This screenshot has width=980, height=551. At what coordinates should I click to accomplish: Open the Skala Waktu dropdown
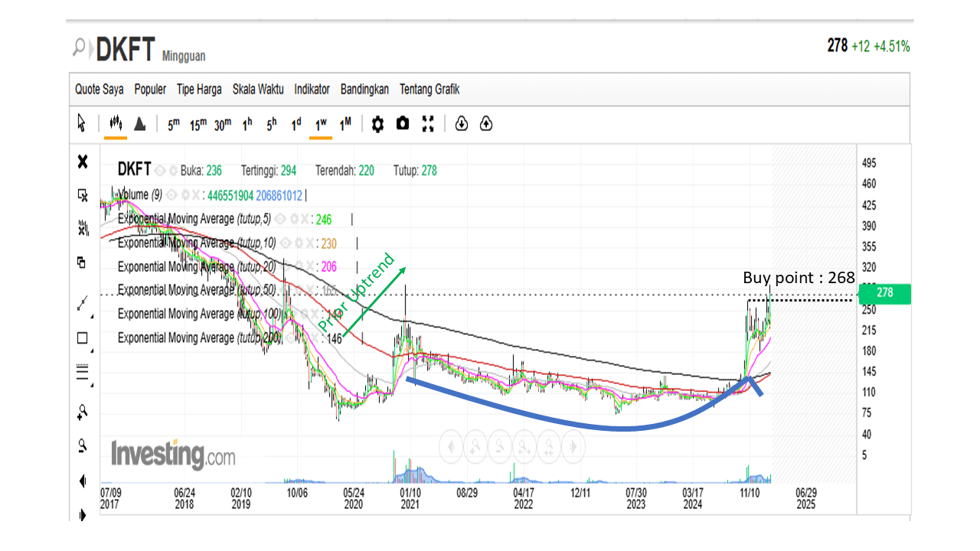[x=258, y=90]
